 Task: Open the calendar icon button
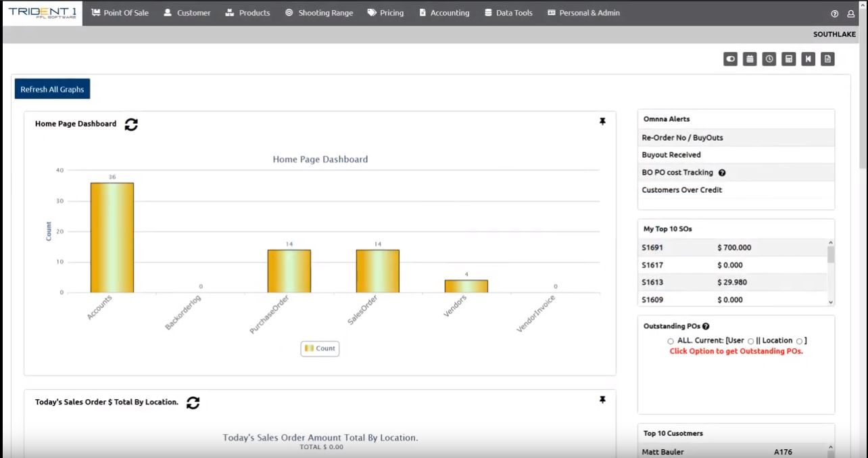[x=750, y=60]
